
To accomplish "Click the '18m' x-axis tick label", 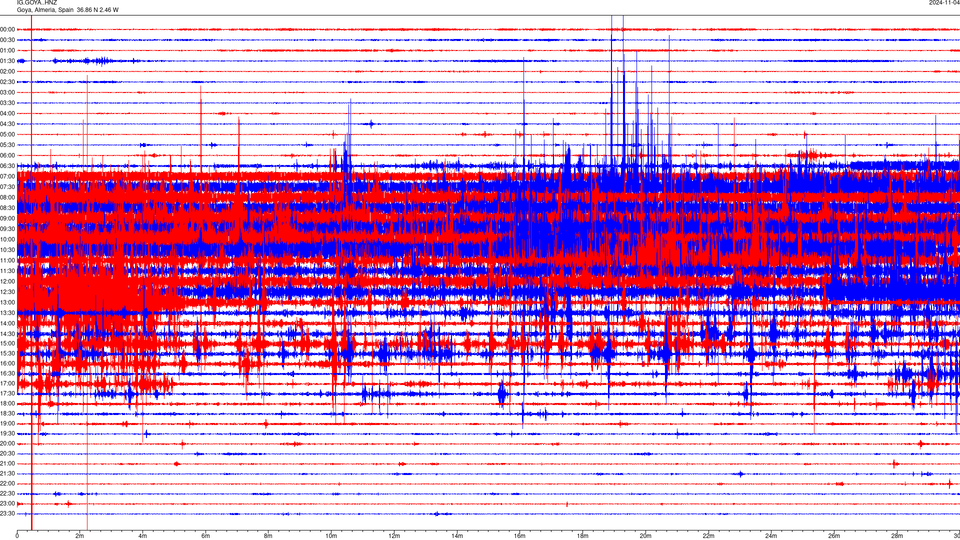I will tap(582, 536).
